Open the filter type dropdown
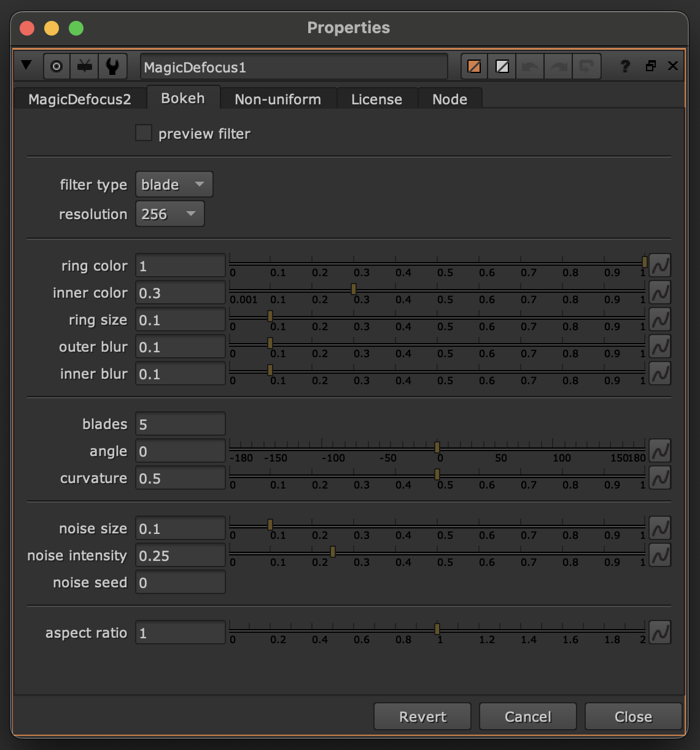Image resolution: width=700 pixels, height=750 pixels. tap(174, 185)
